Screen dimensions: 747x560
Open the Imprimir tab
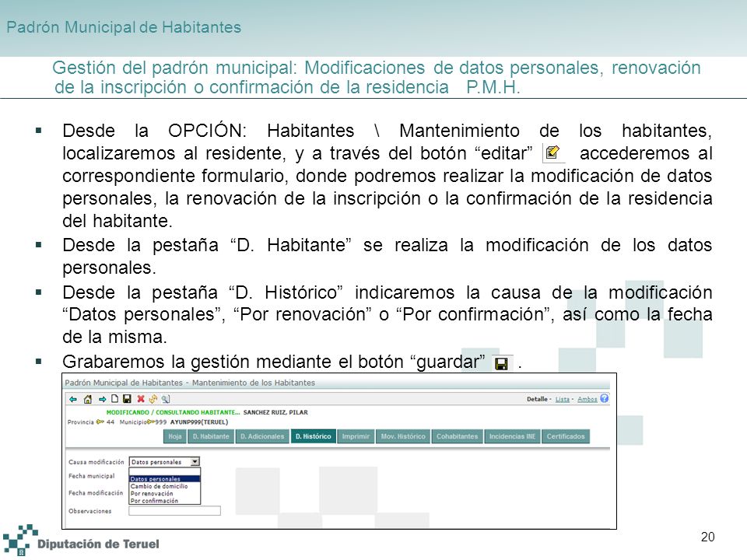click(356, 436)
